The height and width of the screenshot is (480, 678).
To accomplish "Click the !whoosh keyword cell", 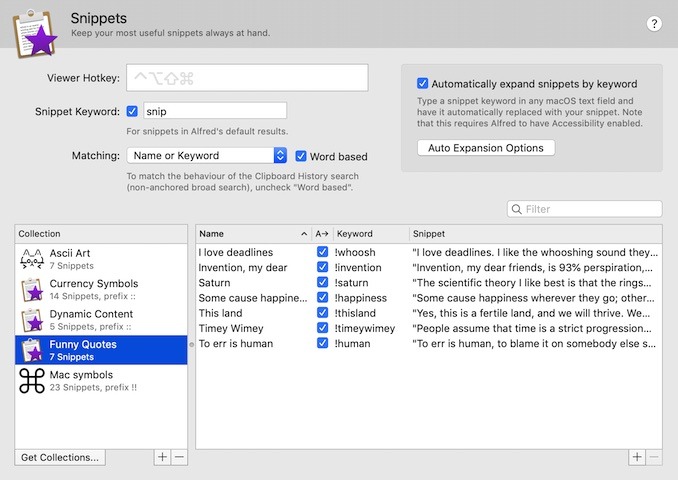I will click(x=355, y=252).
